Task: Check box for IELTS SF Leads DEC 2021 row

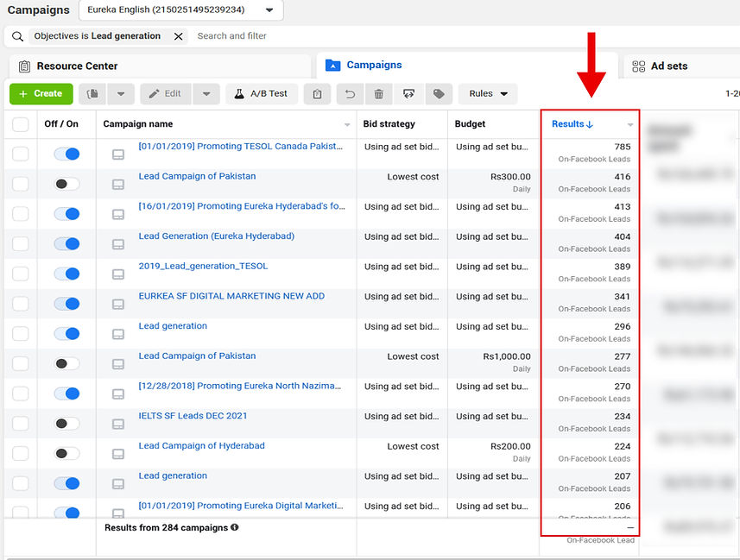Action: tap(21, 424)
